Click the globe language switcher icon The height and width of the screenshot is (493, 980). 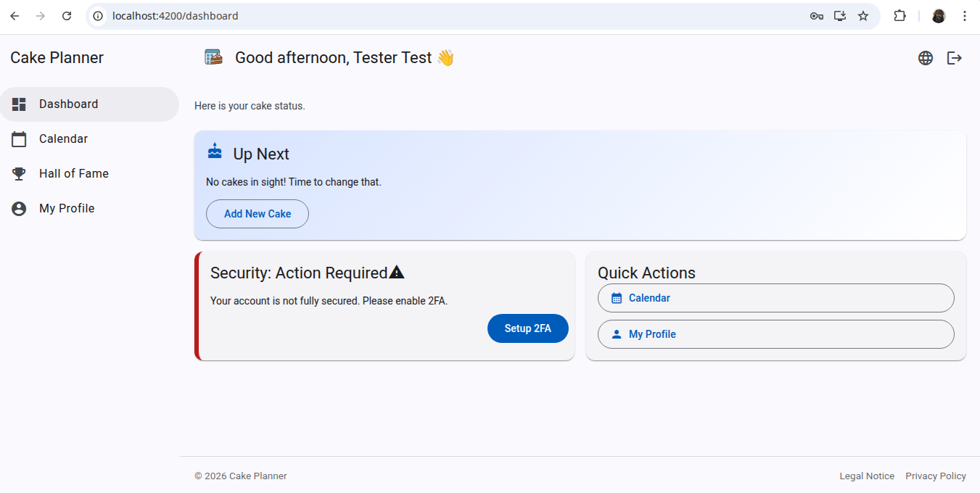pos(925,58)
